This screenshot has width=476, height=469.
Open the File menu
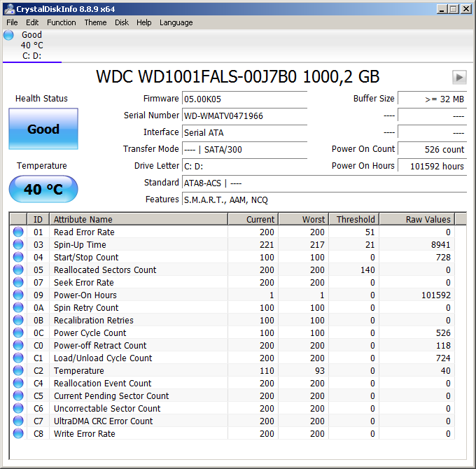(12, 23)
